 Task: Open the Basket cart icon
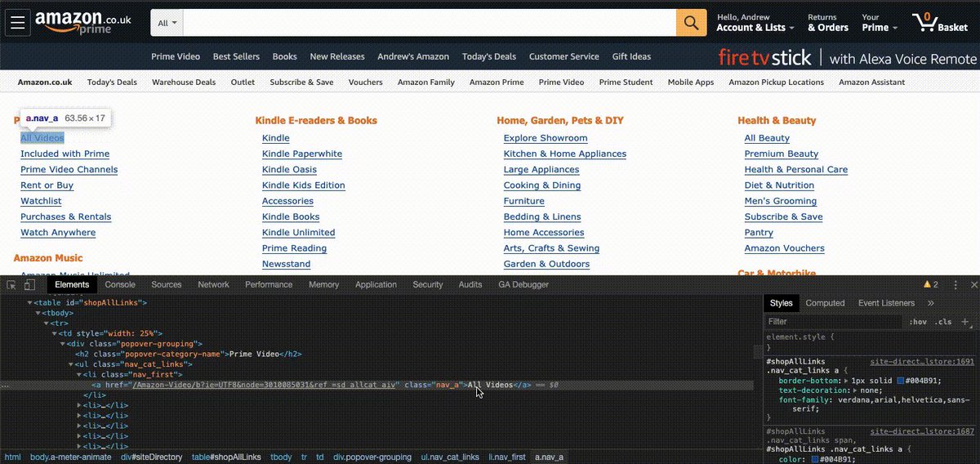click(x=941, y=23)
